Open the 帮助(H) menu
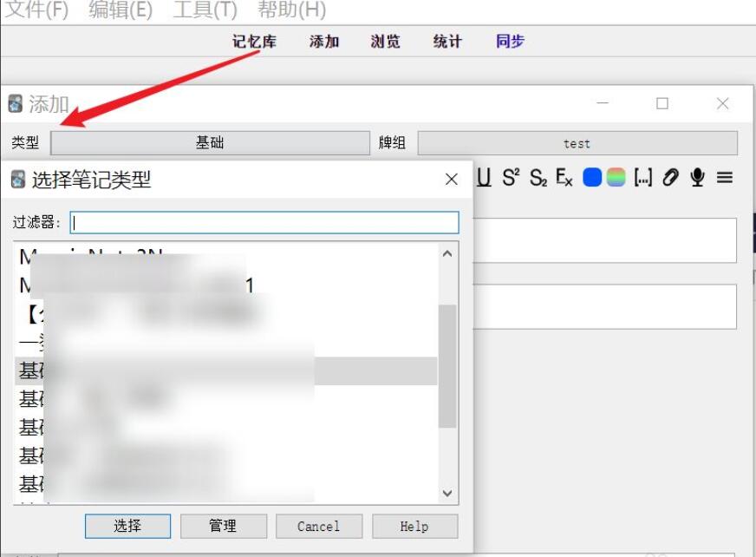 pyautogui.click(x=291, y=10)
